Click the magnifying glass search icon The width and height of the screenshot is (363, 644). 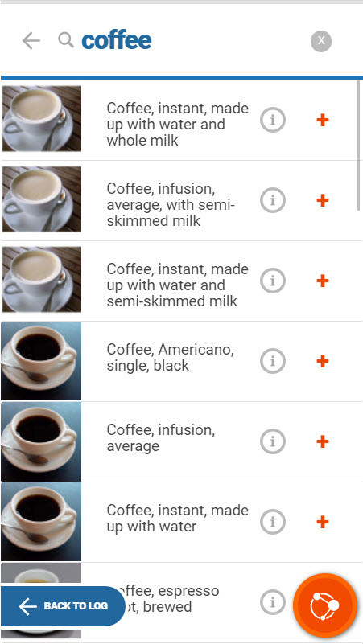pos(66,40)
